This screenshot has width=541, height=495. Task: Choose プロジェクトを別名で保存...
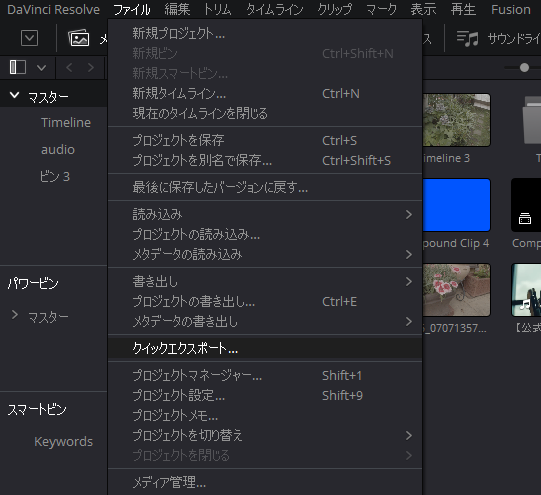pyautogui.click(x=265, y=160)
